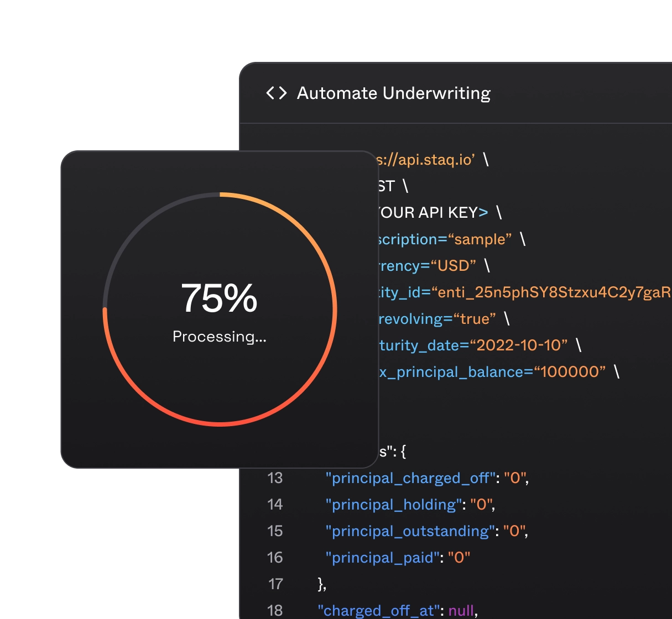Select the null value of charged_off_at
This screenshot has height=619, width=672.
461,611
